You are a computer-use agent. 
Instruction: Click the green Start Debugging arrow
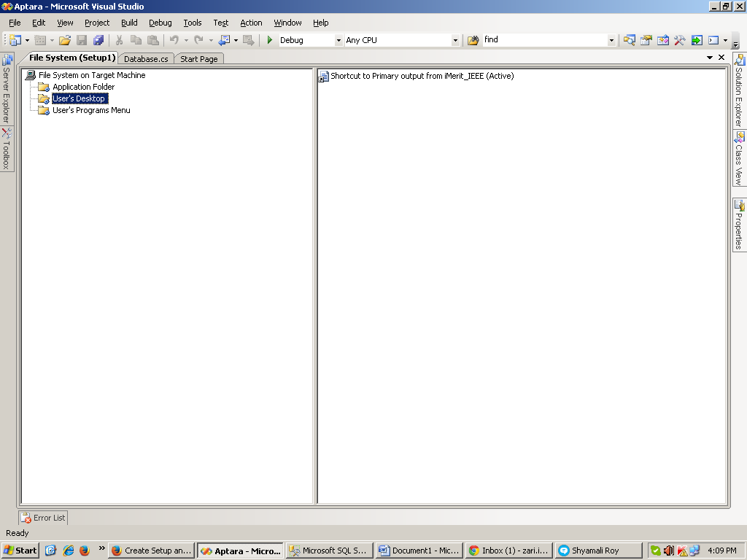click(x=270, y=41)
